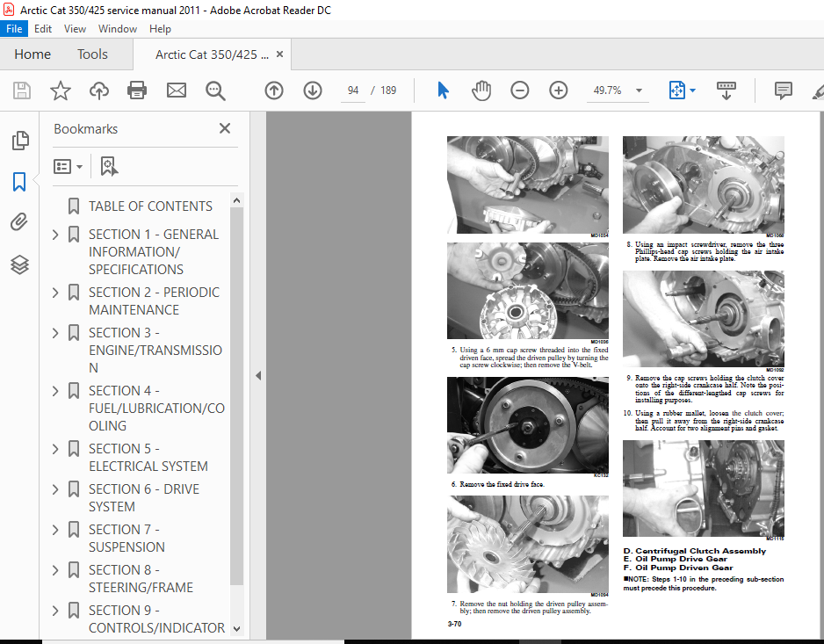The image size is (824, 644).
Task: Jump to SECTION 8 - STEERING/FRAME
Action: 141,579
